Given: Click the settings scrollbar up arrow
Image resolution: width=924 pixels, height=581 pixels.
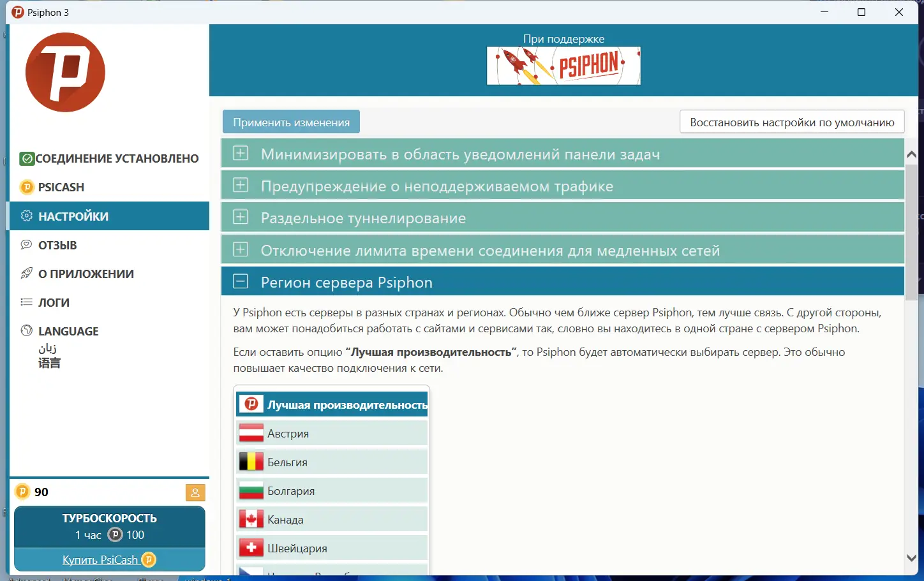Looking at the screenshot, I should click(x=911, y=154).
